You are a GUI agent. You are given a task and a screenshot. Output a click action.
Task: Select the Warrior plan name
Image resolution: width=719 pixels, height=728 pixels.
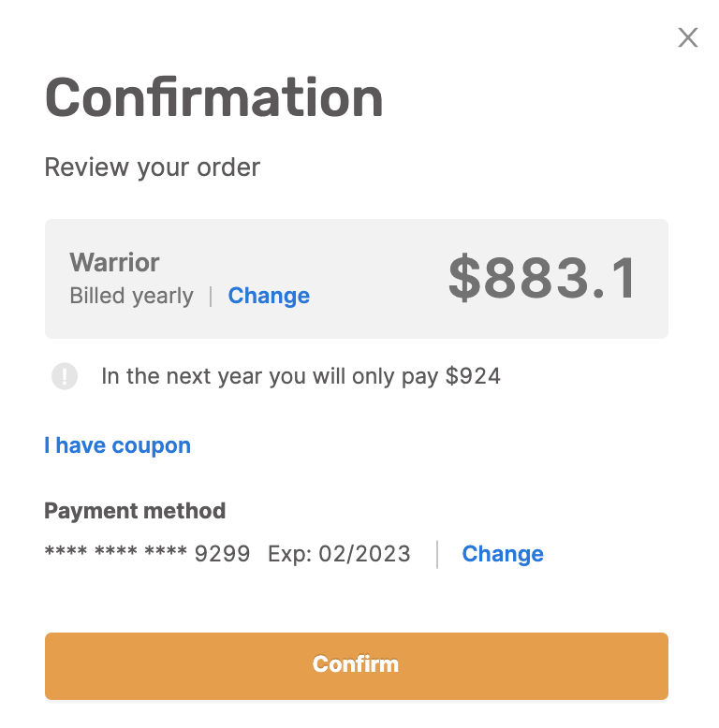(114, 262)
